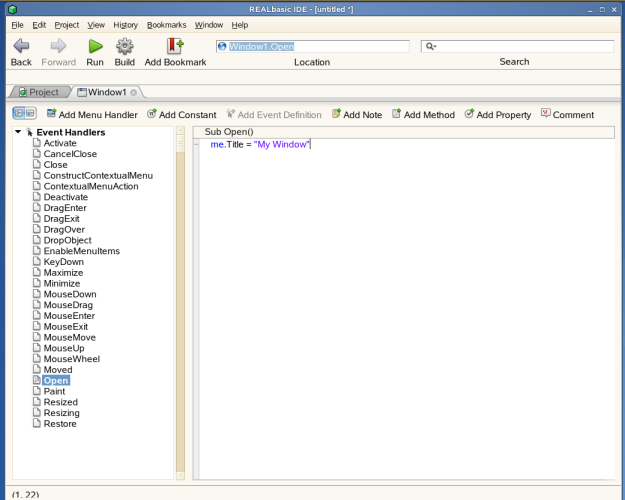Click the Add Note button label
Viewport: 625px width, 500px height.
click(363, 115)
